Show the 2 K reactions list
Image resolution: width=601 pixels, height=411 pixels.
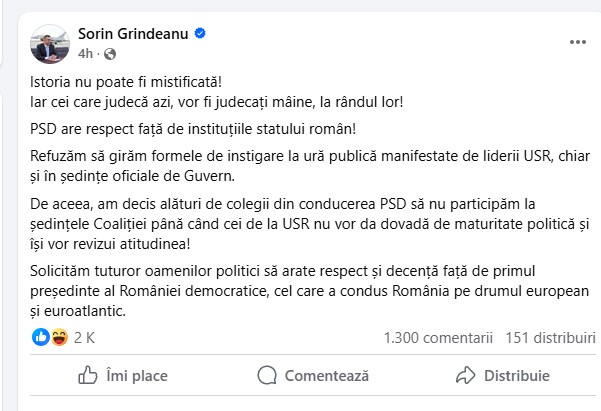(x=84, y=338)
